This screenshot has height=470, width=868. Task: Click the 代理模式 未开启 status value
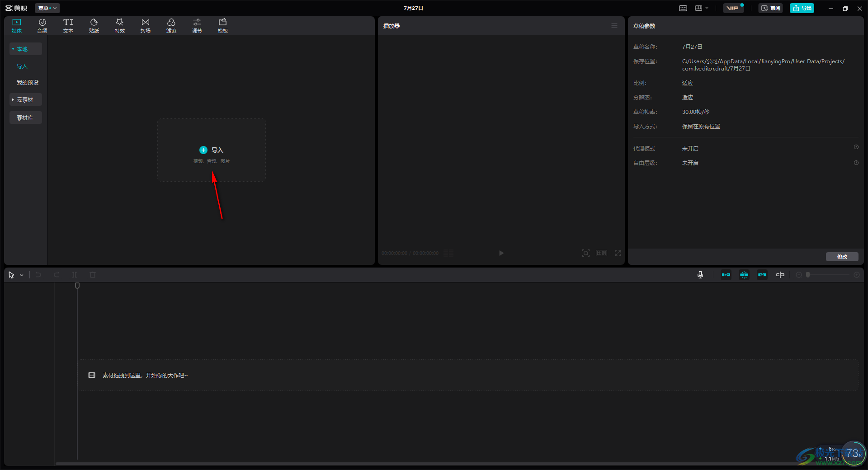[x=690, y=149]
